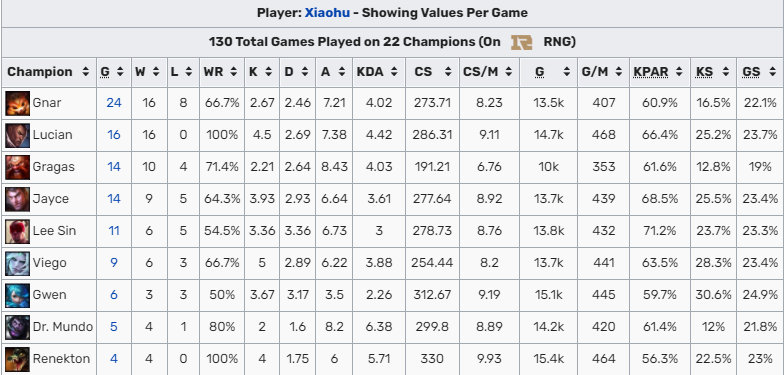Open the Xiaohu player link
The width and height of the screenshot is (784, 375).
pos(327,12)
